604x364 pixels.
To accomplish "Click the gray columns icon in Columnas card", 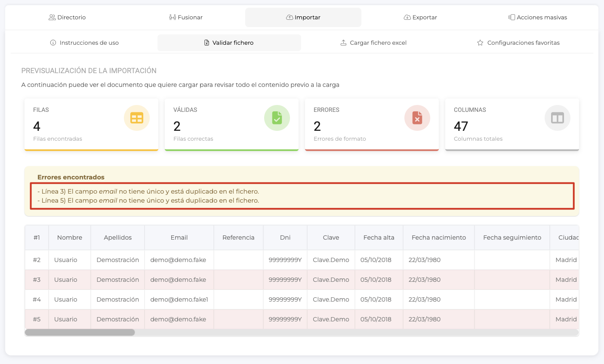I will pos(558,118).
